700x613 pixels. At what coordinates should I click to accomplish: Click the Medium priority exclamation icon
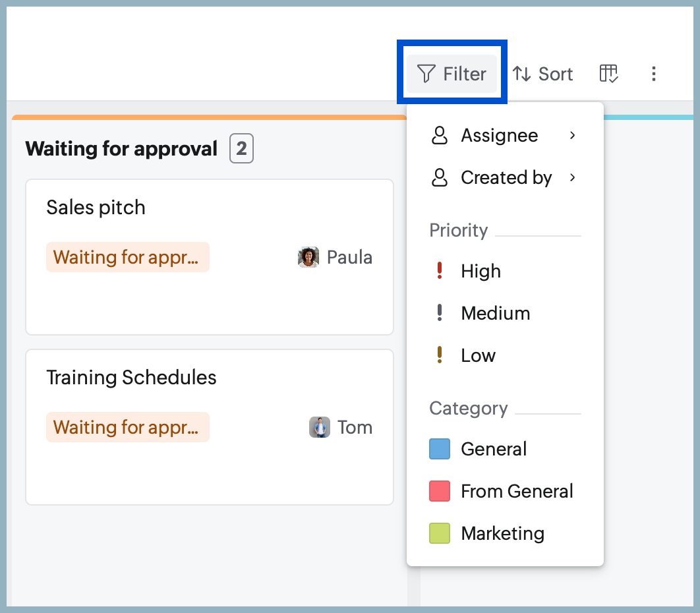[x=440, y=312]
